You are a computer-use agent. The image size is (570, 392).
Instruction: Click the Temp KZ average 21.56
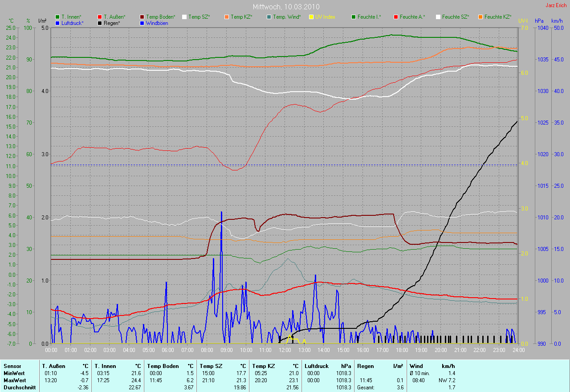293,388
